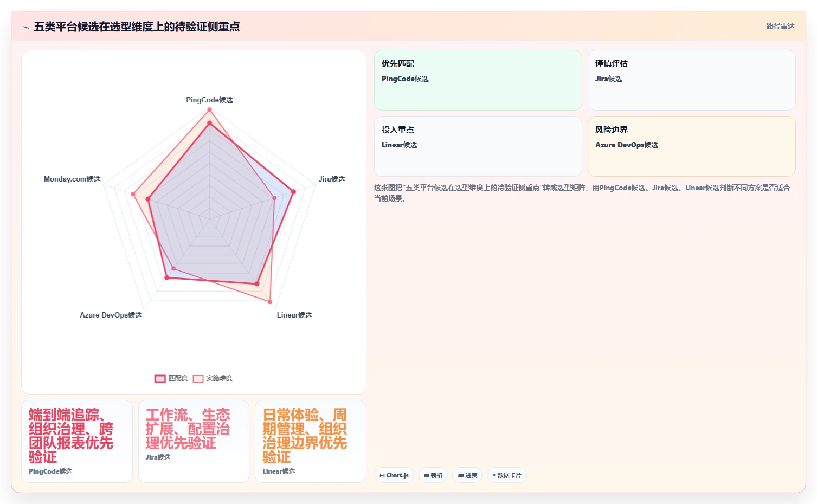This screenshot has height=504, width=817.
Task: Click the 数据卡片 tag
Action: (507, 475)
